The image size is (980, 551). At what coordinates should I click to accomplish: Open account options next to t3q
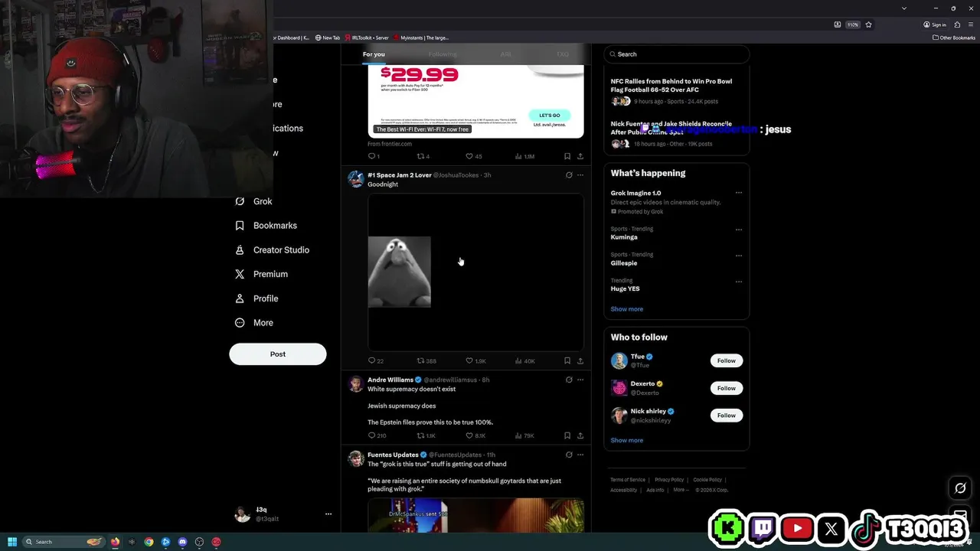[328, 514]
